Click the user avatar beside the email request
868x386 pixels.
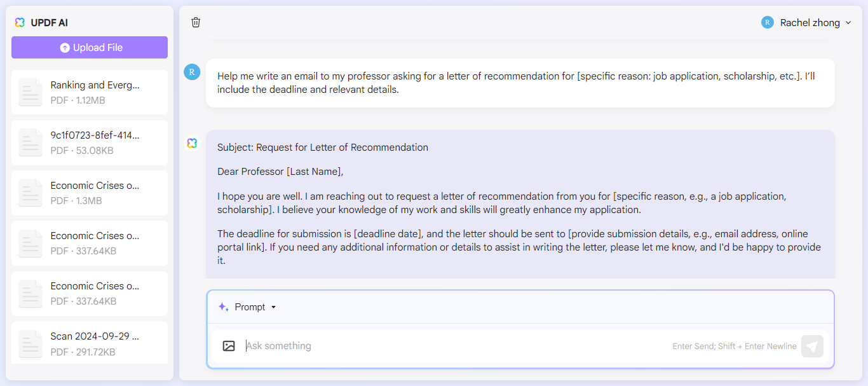[x=191, y=72]
